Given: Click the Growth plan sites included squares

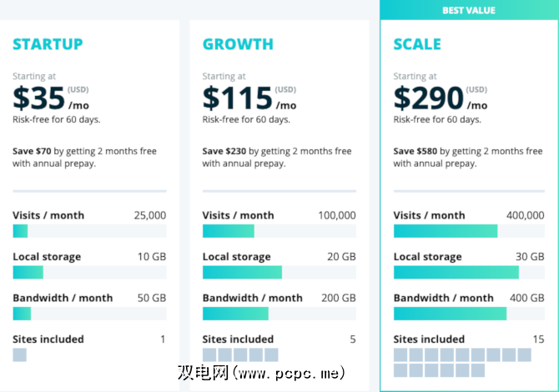Looking at the screenshot, I should point(240,355).
